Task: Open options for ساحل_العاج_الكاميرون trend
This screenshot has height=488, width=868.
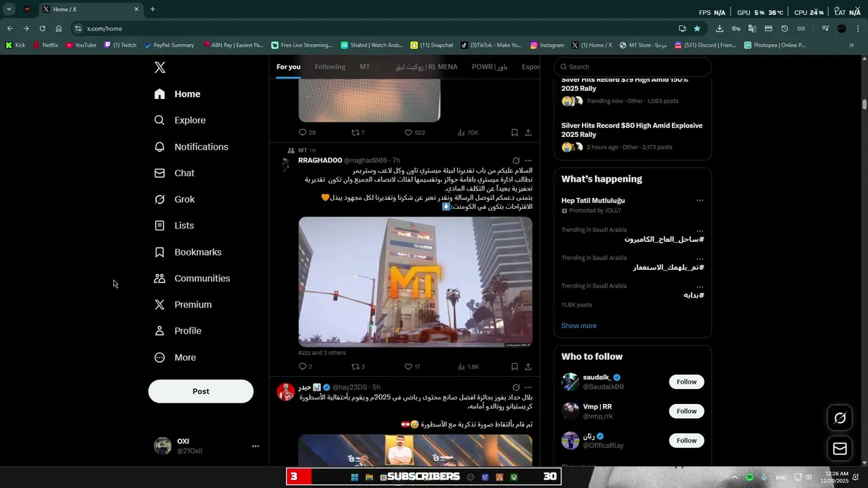Action: pos(700,230)
